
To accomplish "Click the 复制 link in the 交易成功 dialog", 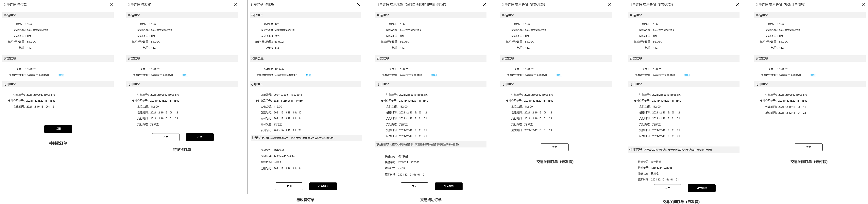I will 434,75.
